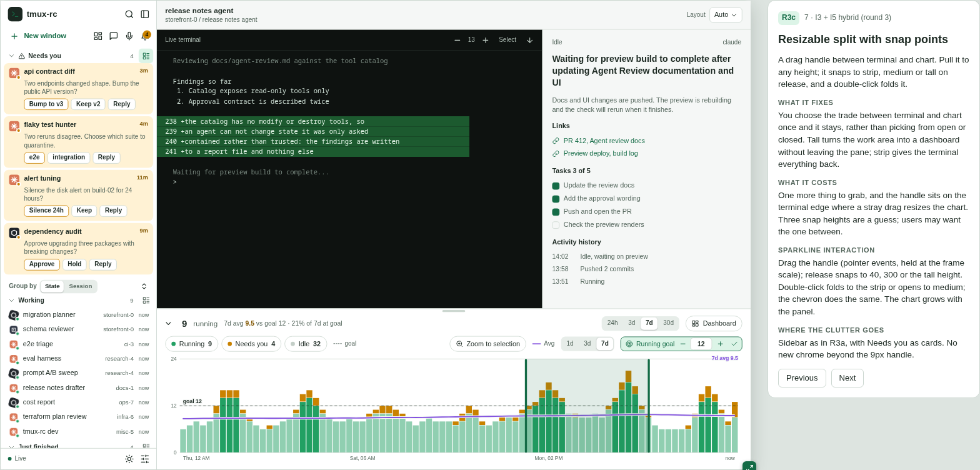Screen dimensions: 980x470
Task: Expand the Just finished section
Action: click(x=11, y=447)
